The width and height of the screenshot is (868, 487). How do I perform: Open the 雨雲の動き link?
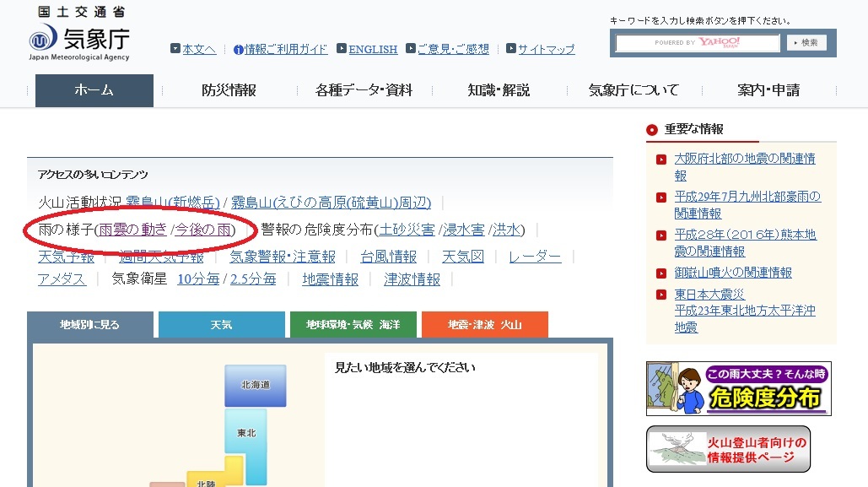tap(132, 230)
